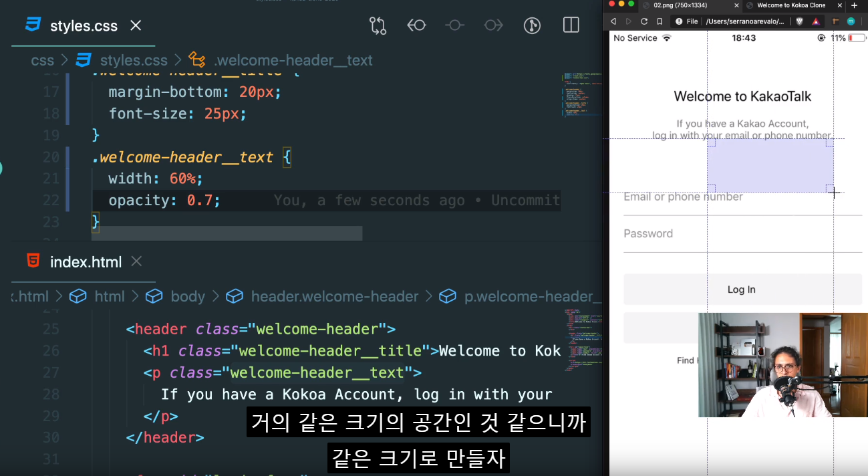Screen dimensions: 868x476
Task: Open the git graph circular icon
Action: (x=532, y=25)
